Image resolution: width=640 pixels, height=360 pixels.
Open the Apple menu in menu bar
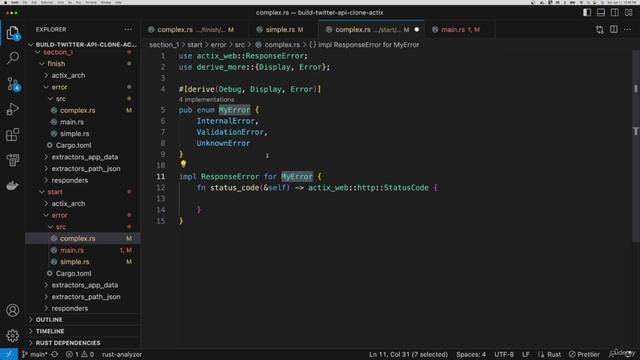(6, 2)
